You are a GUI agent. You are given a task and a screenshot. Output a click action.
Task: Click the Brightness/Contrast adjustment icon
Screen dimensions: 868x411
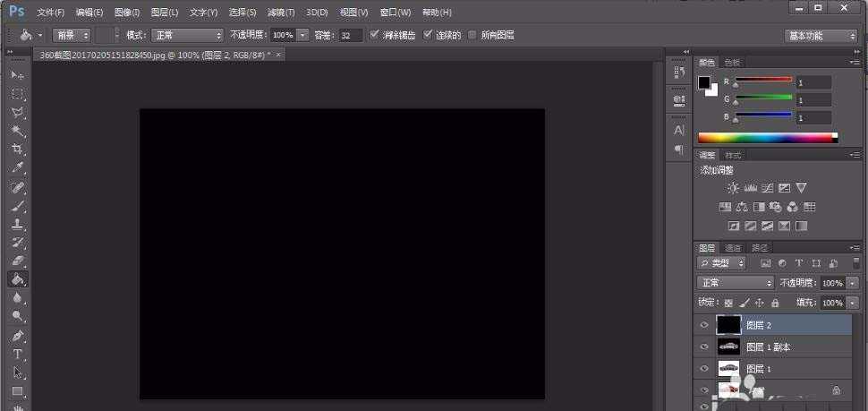pos(734,188)
